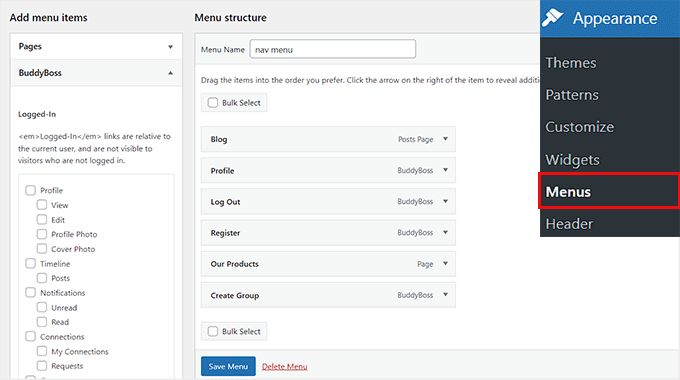Check the top Bulk Select checkbox
680x380 pixels.
(212, 103)
